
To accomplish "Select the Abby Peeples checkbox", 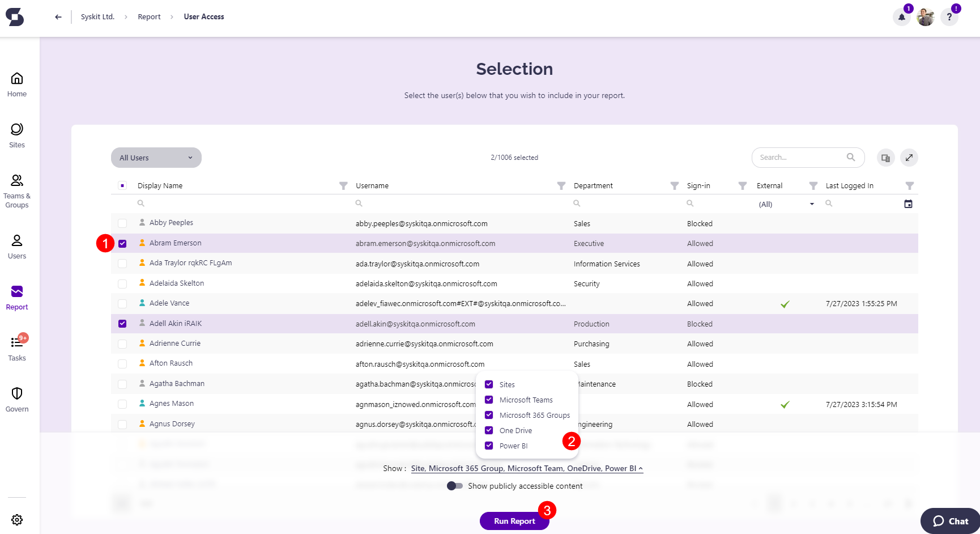I will coord(122,223).
